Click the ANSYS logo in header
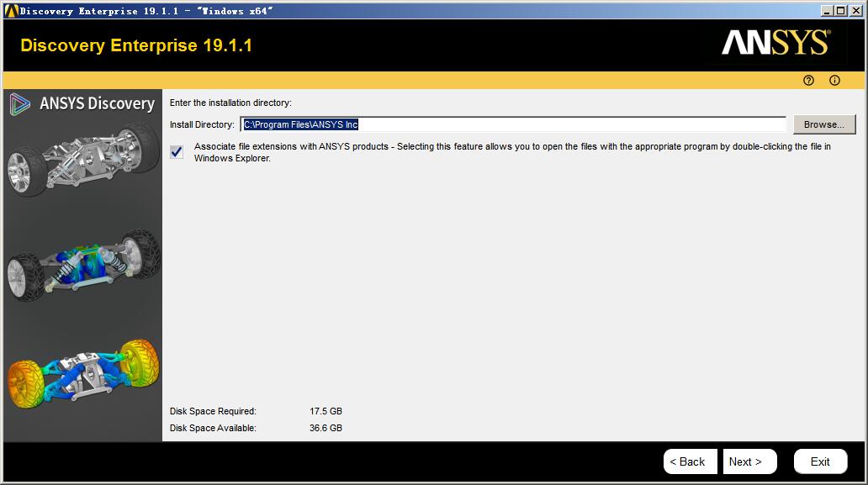This screenshot has height=485, width=868. coord(775,43)
